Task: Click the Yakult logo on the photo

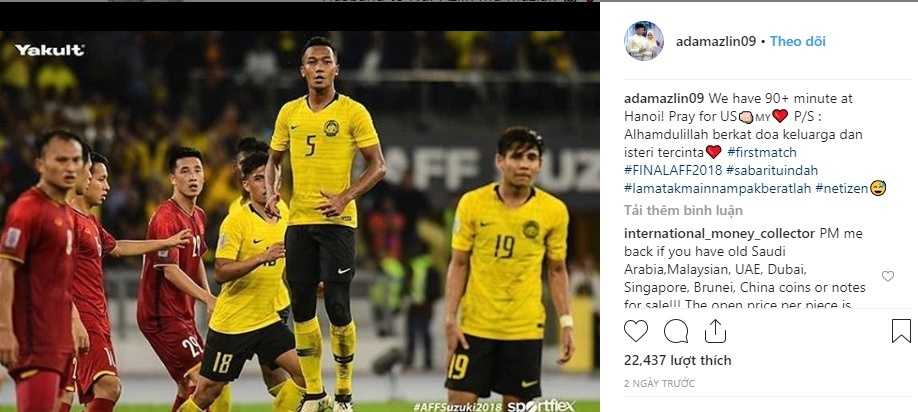Action: pyautogui.click(x=50, y=50)
